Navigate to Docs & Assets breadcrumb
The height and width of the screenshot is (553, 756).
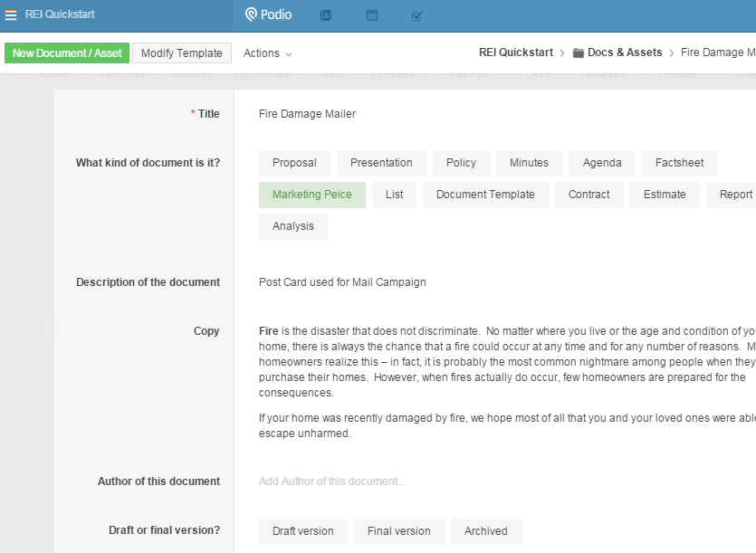[625, 52]
